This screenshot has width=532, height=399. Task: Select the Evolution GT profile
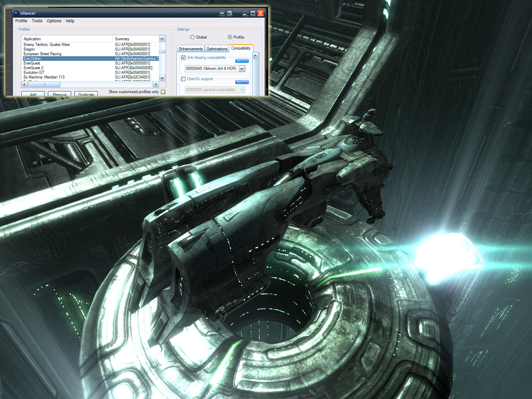[x=34, y=72]
